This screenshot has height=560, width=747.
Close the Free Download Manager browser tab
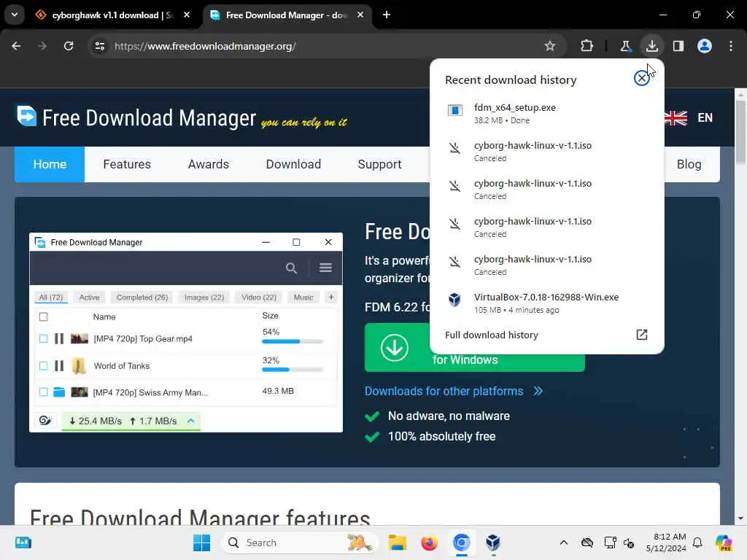click(360, 15)
